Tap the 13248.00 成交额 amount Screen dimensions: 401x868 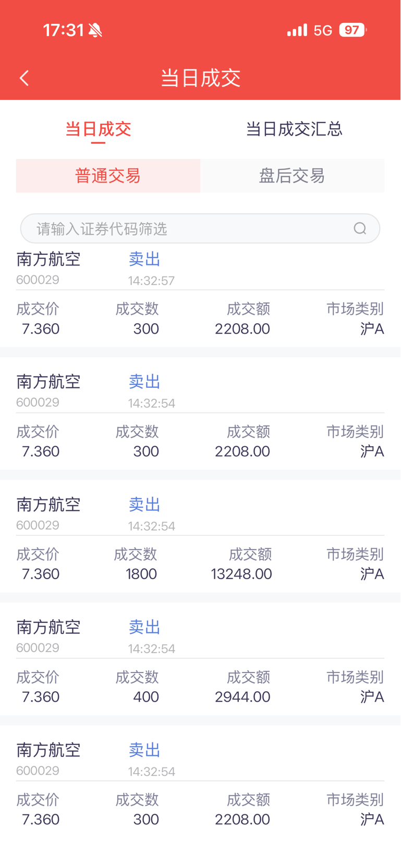(241, 574)
